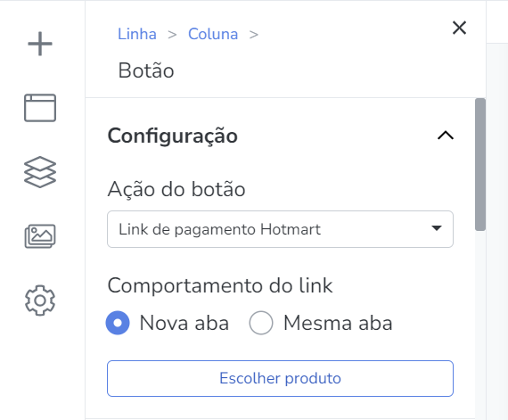Go to Coluna in the breadcrumb
The image size is (508, 420).
pos(213,34)
